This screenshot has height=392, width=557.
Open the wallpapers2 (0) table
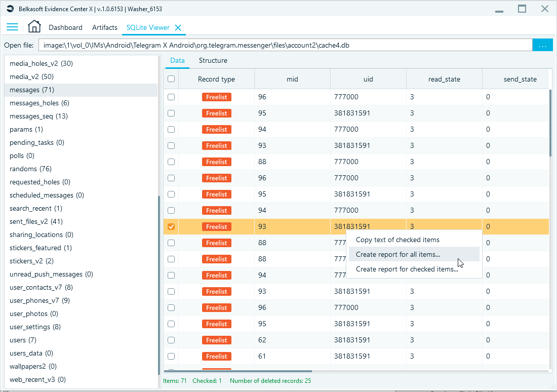click(81, 366)
